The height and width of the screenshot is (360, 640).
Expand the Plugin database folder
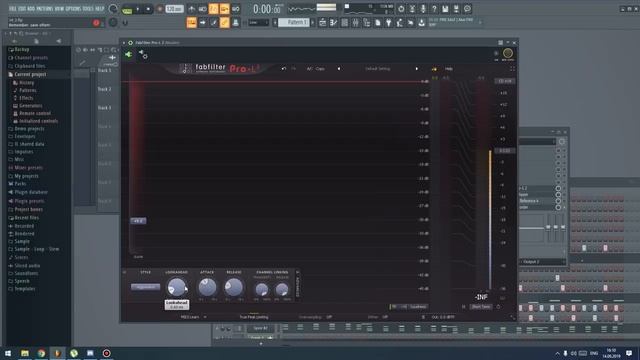[31, 192]
